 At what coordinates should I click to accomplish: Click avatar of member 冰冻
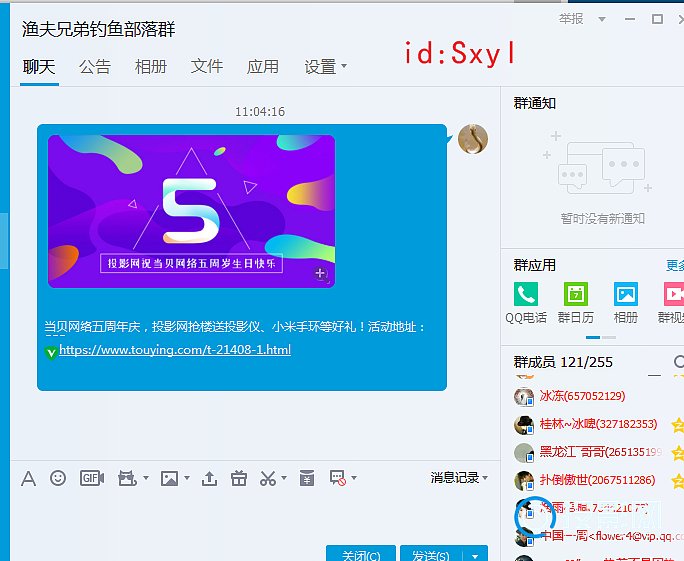pos(523,397)
